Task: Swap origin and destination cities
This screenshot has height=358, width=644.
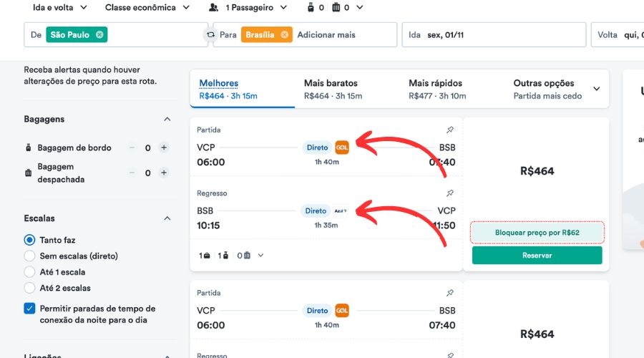Action: click(x=210, y=35)
